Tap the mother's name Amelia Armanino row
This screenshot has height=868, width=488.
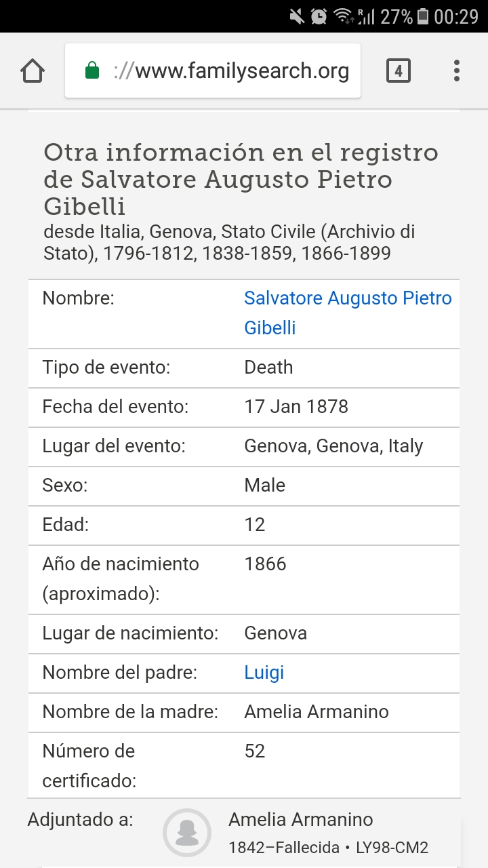pyautogui.click(x=244, y=712)
